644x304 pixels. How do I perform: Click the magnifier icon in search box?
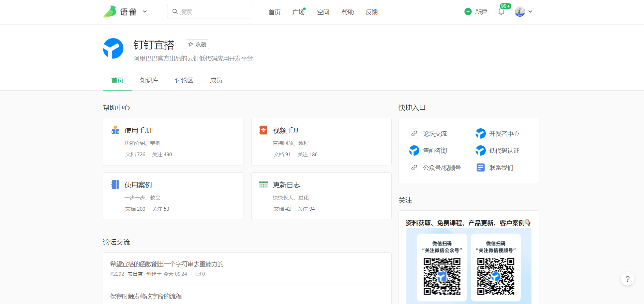coord(175,12)
